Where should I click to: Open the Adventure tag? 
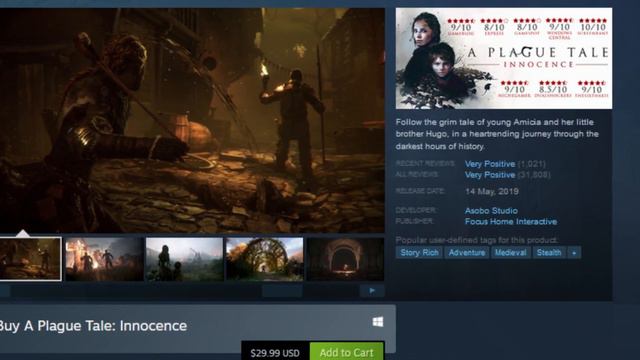pyautogui.click(x=467, y=253)
